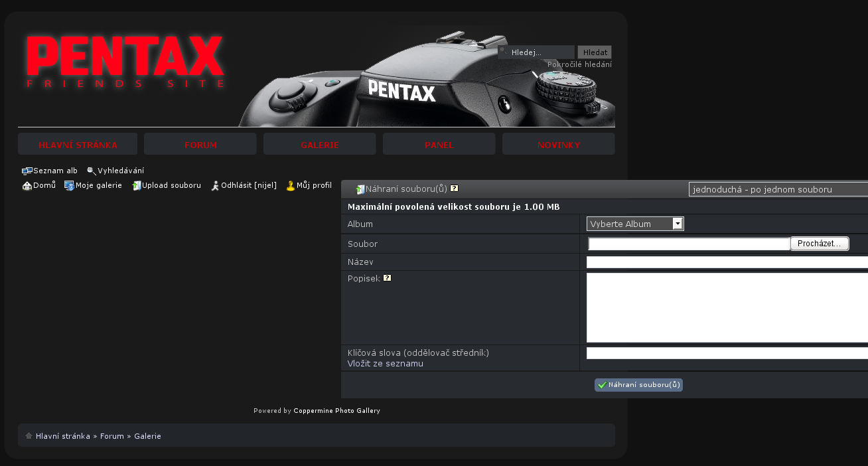The image size is (868, 466).
Task: Click help icon beside Popisek label
Action: pyautogui.click(x=388, y=278)
